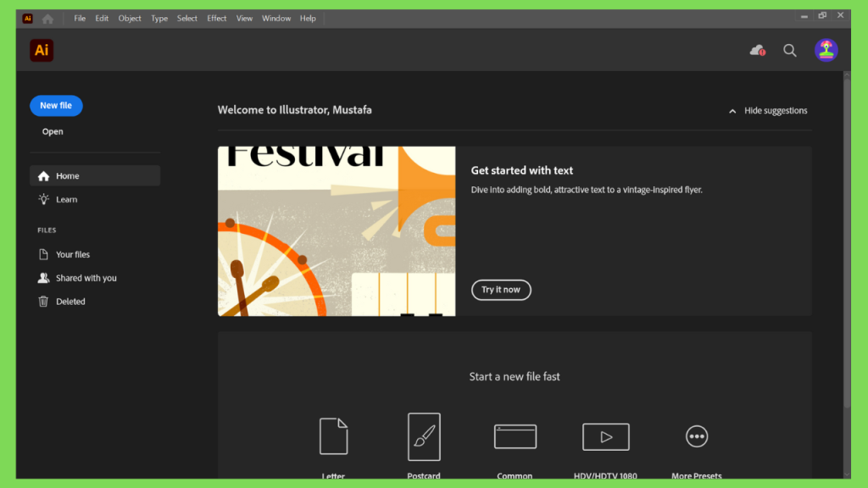Open the Effect menu
Image resolution: width=868 pixels, height=488 pixels.
click(x=216, y=19)
